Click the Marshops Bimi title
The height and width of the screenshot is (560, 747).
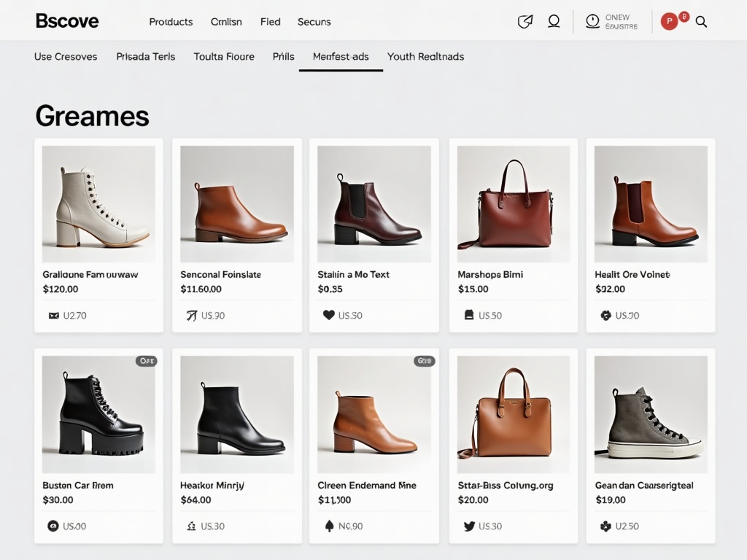pyautogui.click(x=490, y=275)
